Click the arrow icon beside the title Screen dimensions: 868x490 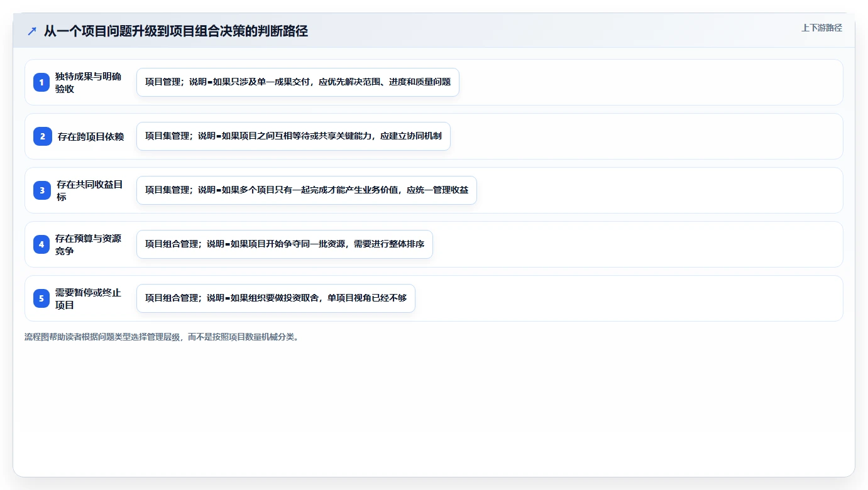pos(32,31)
